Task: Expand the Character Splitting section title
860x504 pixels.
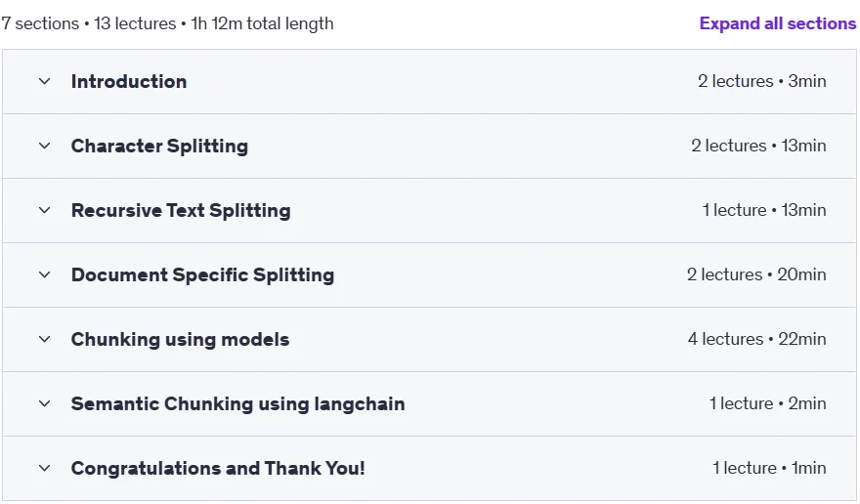Action: (x=159, y=146)
